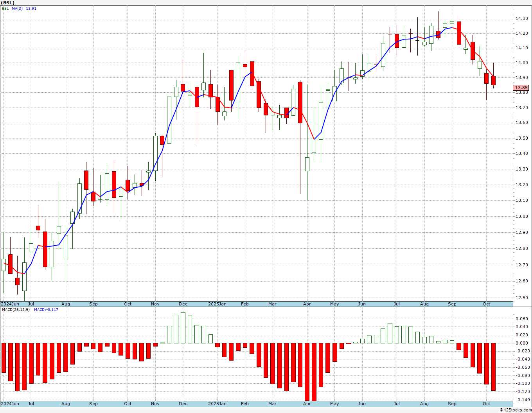This screenshot has width=532, height=413.
Task: Select the 0.040 MACD axis label
Action: pyautogui.click(x=521, y=327)
